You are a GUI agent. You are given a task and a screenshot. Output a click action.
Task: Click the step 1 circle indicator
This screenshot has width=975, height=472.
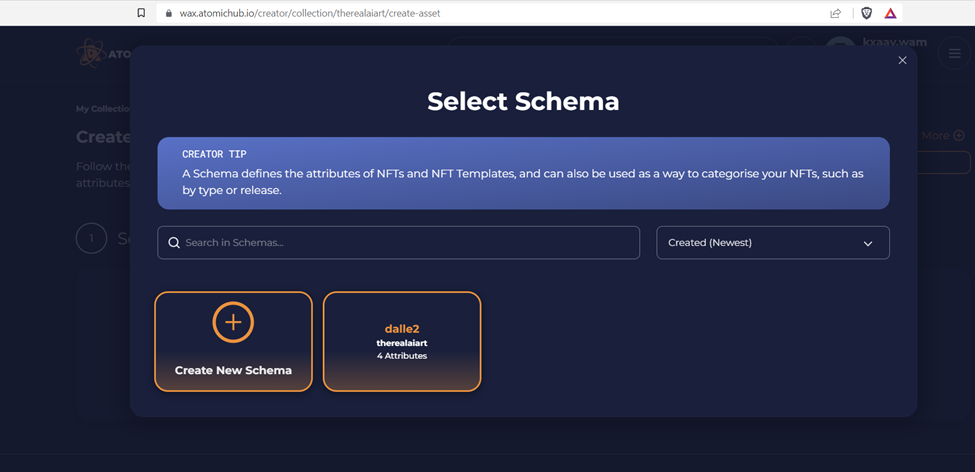tap(91, 238)
